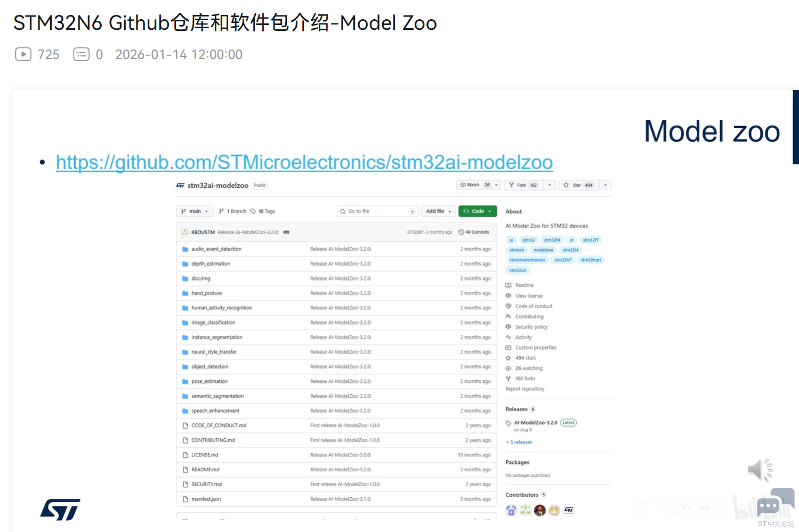Click the ST-logo contributor avatar

coord(569,511)
